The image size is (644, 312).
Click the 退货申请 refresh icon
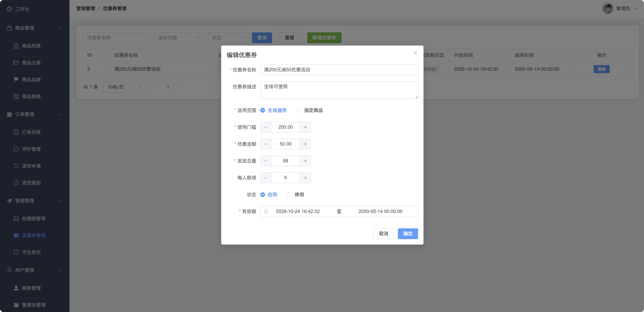pyautogui.click(x=16, y=166)
